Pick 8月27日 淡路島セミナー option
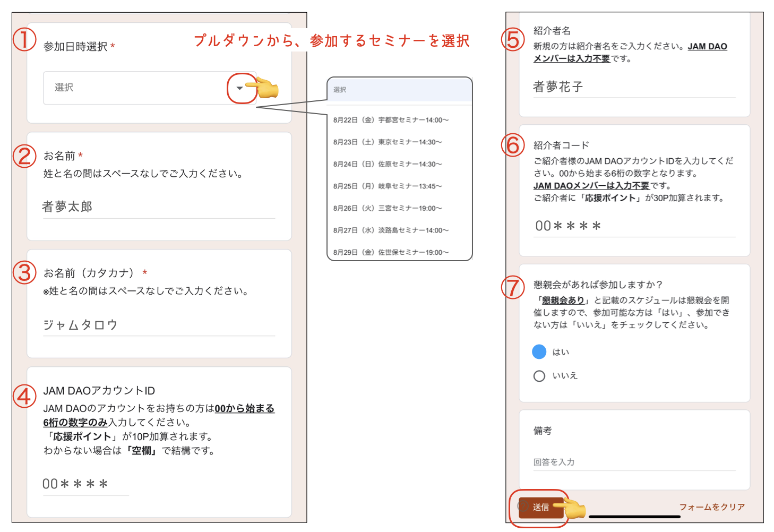The image size is (774, 532). click(391, 230)
